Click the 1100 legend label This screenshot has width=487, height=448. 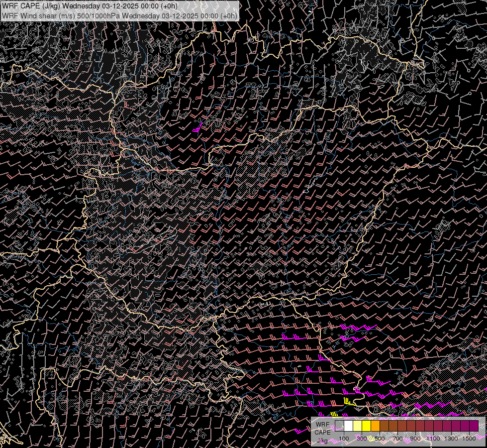433,439
